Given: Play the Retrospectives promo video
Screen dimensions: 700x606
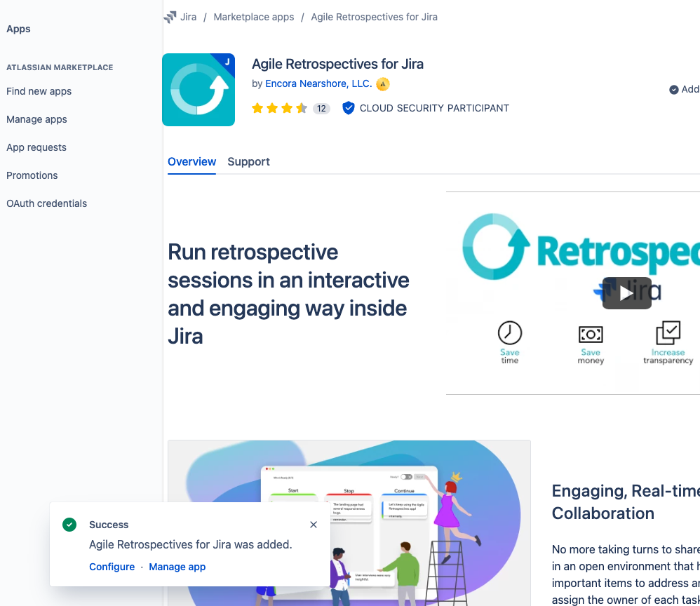Looking at the screenshot, I should tap(627, 293).
